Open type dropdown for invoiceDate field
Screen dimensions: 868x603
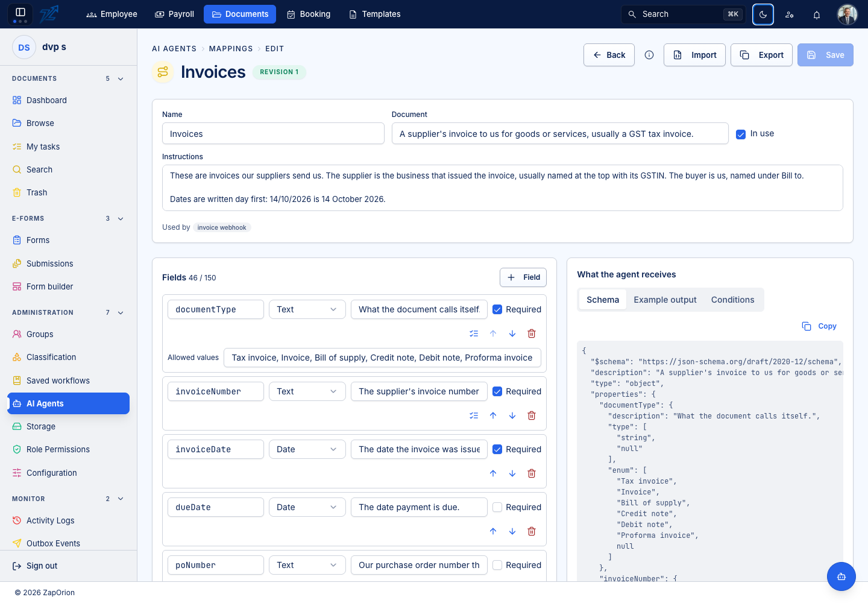pyautogui.click(x=307, y=449)
